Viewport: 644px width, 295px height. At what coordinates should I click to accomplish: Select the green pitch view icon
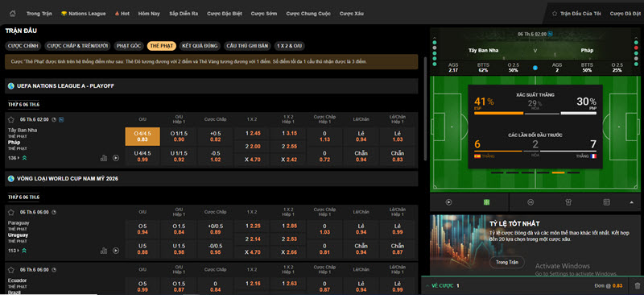(x=486, y=202)
